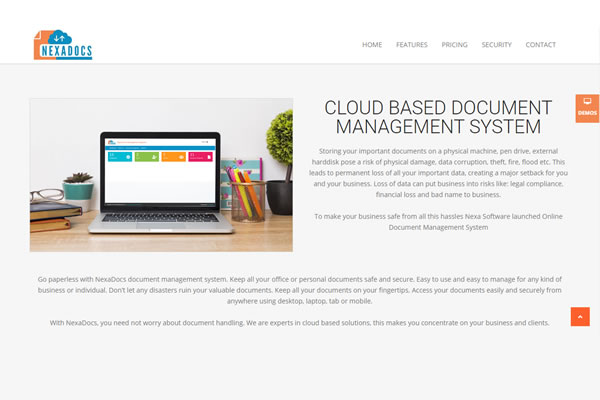Click the orange tile on laptop screen

(173, 157)
